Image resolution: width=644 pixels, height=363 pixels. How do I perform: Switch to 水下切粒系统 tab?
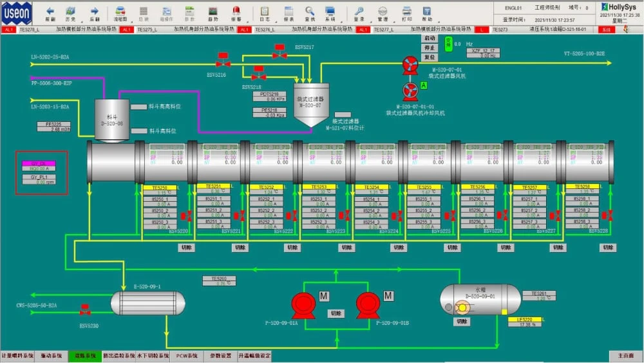tap(153, 356)
